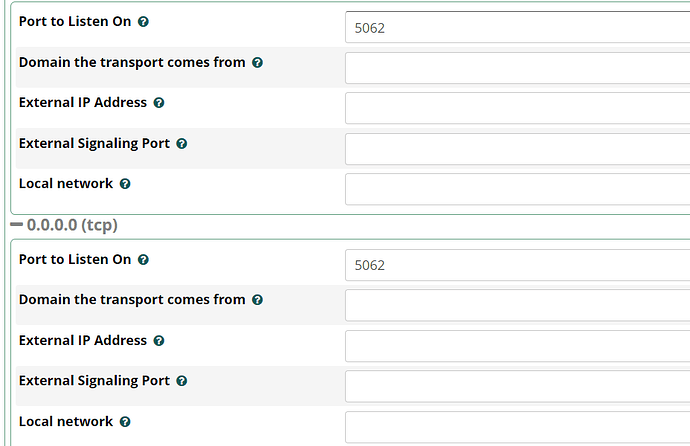Select External Signaling Port field in tcp section
Viewport: 690px width, 446px height.
[517, 386]
